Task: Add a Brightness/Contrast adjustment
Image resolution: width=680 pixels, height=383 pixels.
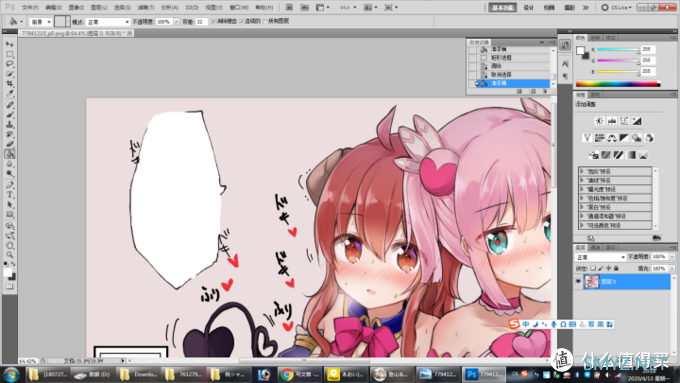Action: point(599,121)
